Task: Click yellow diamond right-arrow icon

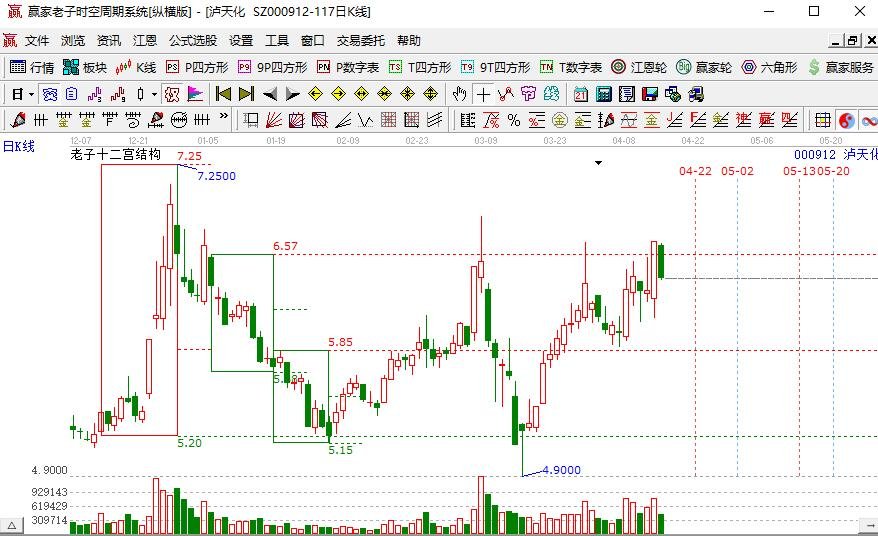Action: pyautogui.click(x=338, y=94)
